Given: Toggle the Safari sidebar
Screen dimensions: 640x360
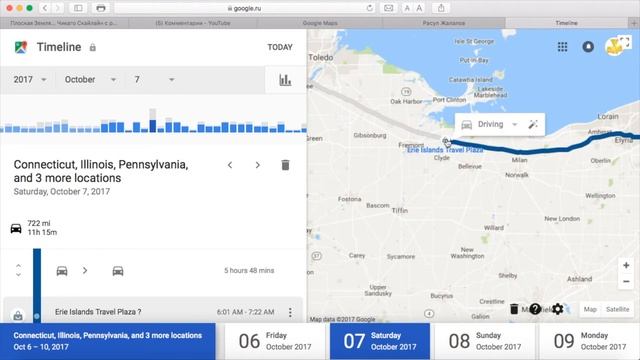Looking at the screenshot, I should click(78, 8).
